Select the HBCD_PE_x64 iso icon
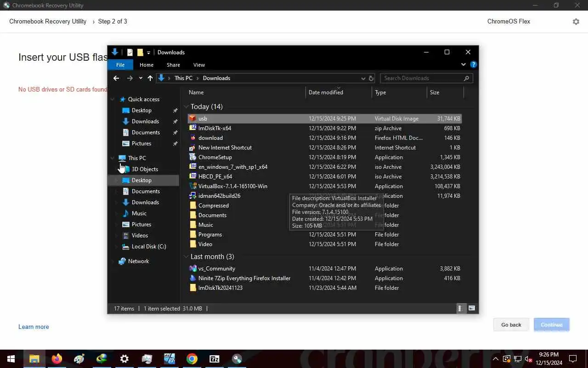Viewport: 588px width, 368px height. (193, 177)
